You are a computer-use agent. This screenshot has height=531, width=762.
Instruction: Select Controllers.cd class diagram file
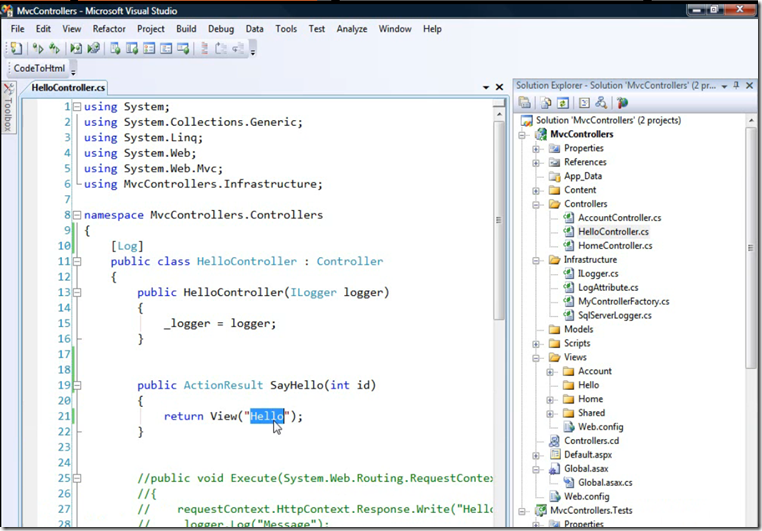(x=591, y=441)
